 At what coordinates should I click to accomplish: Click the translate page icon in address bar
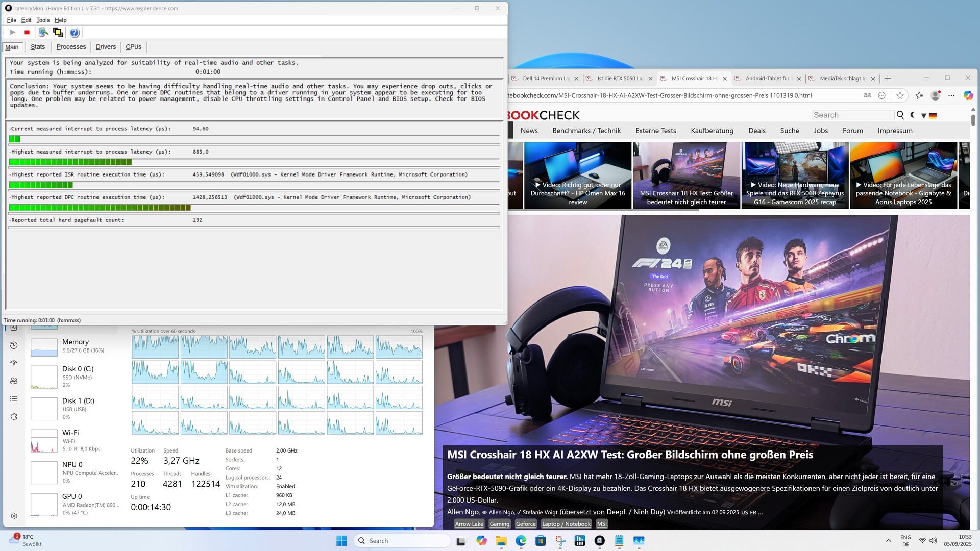[x=867, y=95]
